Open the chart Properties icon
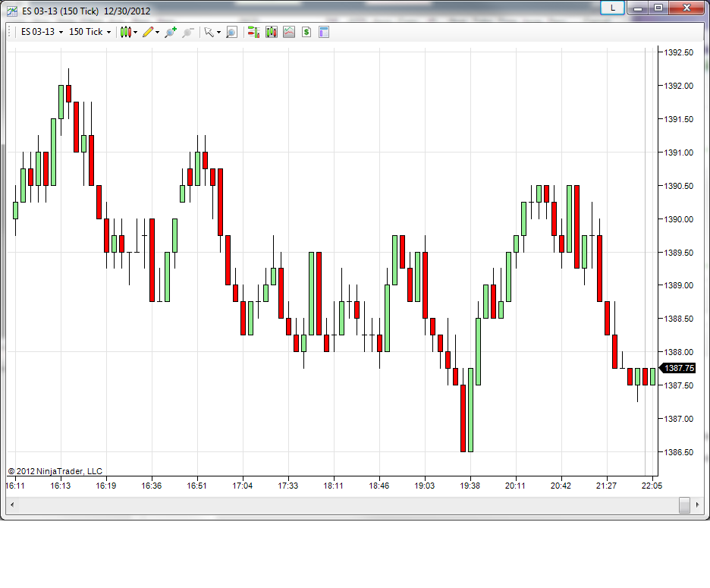The image size is (710, 588). (324, 32)
